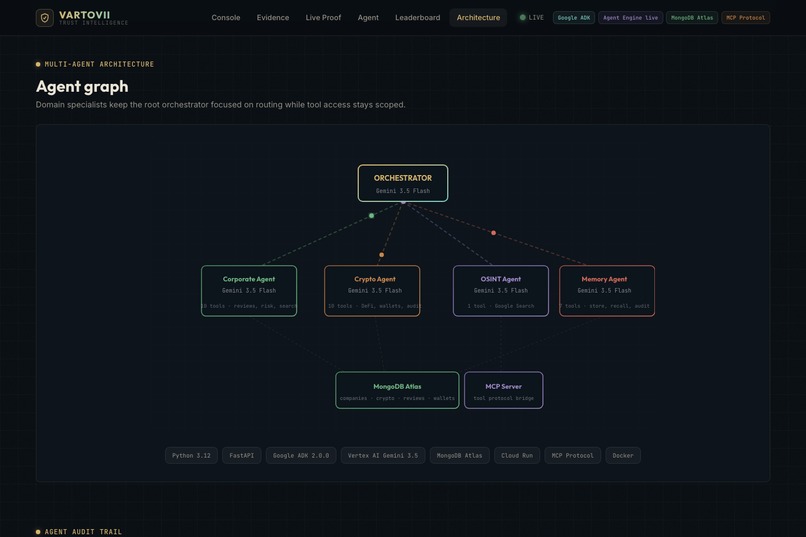The height and width of the screenshot is (537, 806).
Task: Click the FastAPI tech chip
Action: [242, 455]
